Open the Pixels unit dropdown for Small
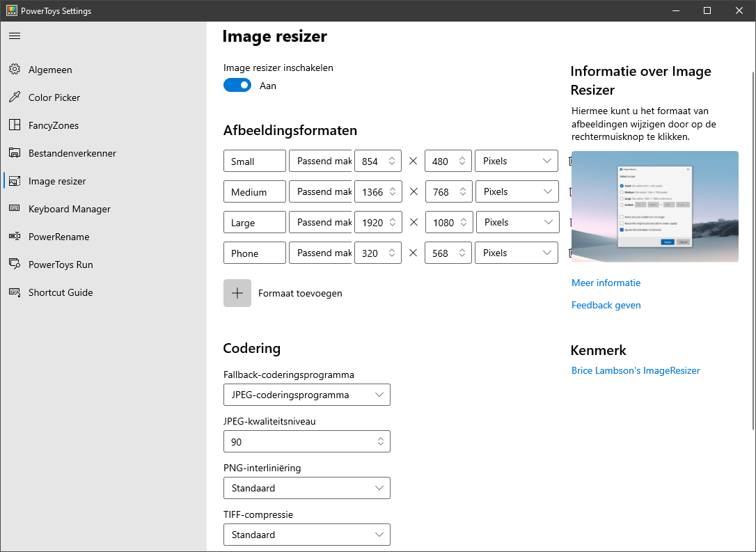The width and height of the screenshot is (756, 552). tap(517, 161)
